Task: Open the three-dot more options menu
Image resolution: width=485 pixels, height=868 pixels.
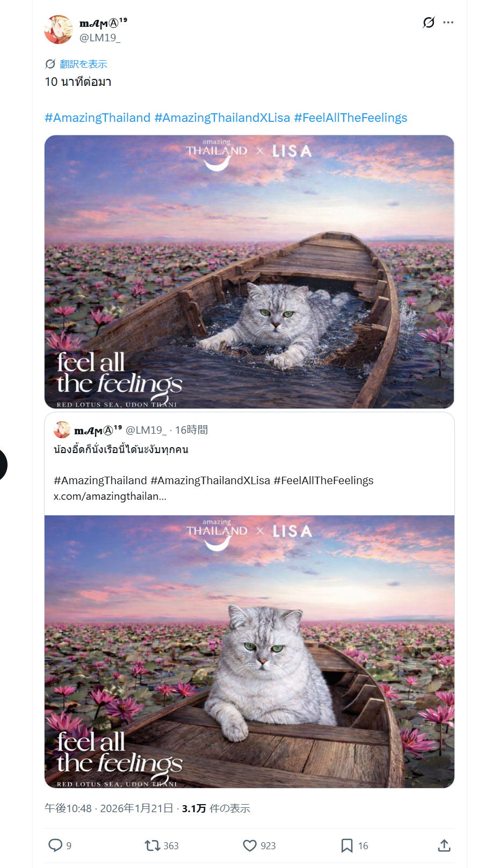Action: coord(448,23)
